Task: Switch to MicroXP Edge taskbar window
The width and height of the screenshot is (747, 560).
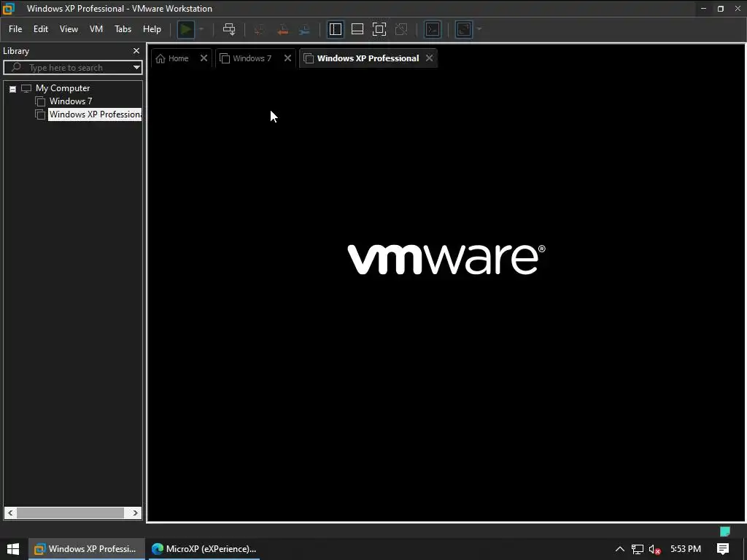Action: [204, 549]
